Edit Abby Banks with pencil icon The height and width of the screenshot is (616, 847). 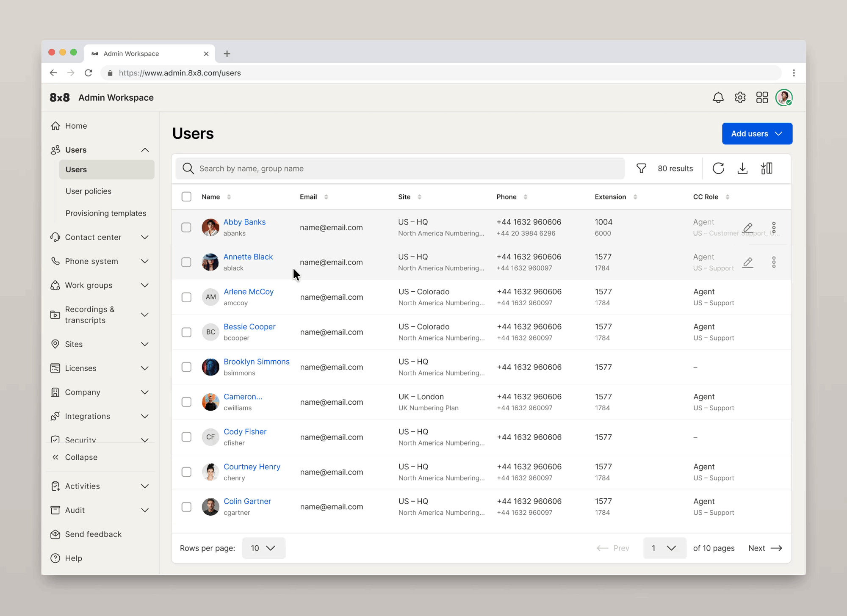(748, 228)
